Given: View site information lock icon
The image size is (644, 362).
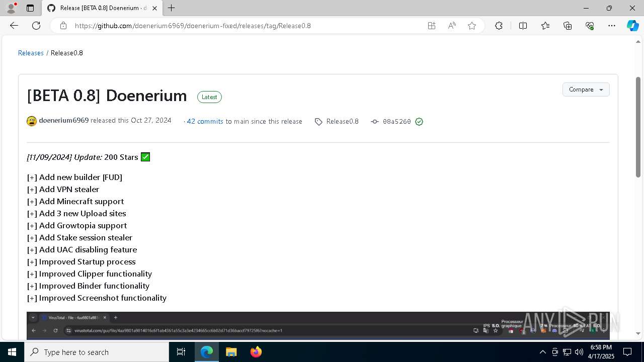Looking at the screenshot, I should coord(63,26).
